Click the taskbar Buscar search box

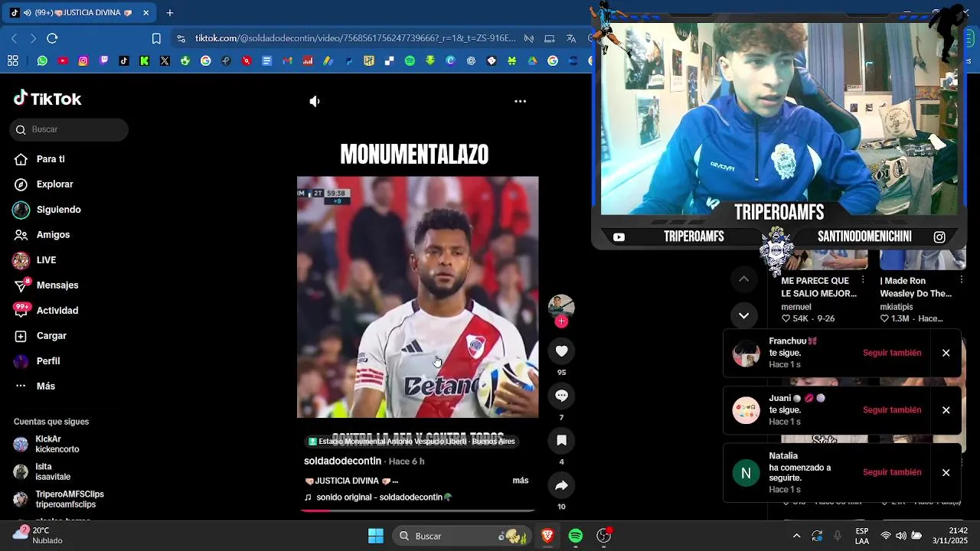[x=462, y=536]
